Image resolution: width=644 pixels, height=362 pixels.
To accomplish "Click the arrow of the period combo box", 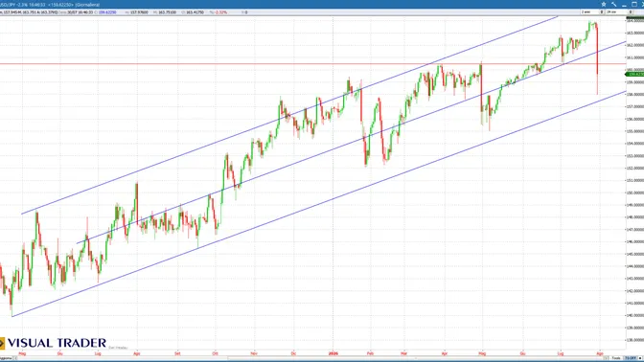I will (602, 12).
